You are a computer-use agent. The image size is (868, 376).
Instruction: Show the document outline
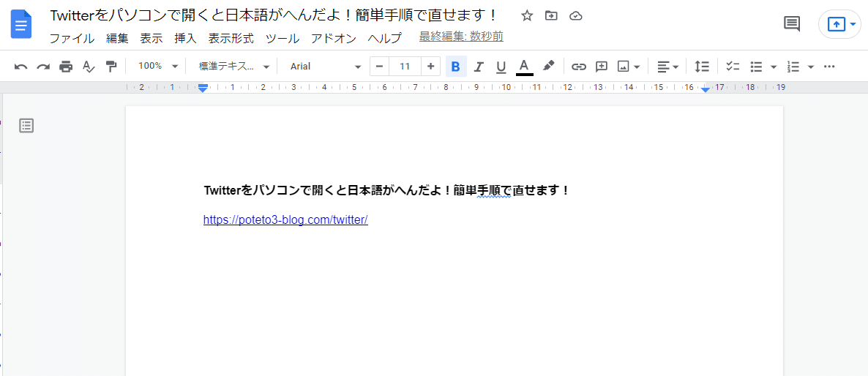click(x=26, y=126)
